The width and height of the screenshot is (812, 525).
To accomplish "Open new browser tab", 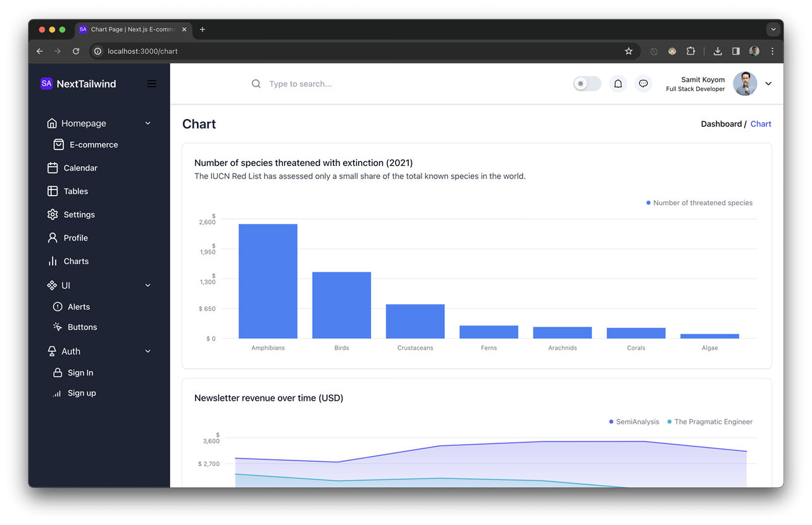I will coord(203,29).
